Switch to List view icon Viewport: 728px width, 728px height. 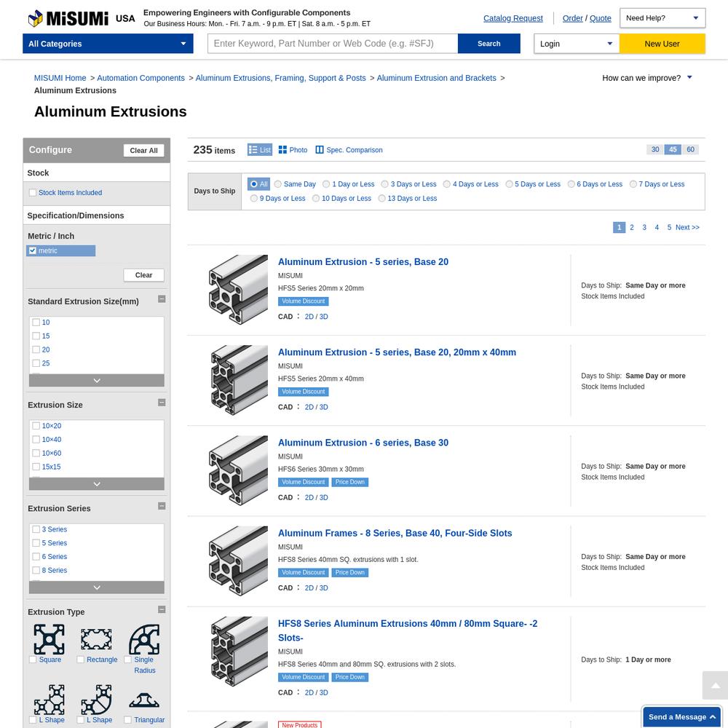[x=260, y=150]
